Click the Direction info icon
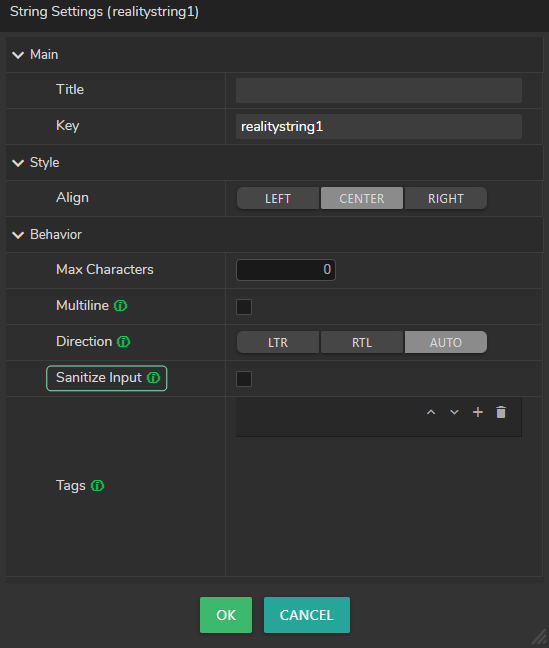The height and width of the screenshot is (648, 549). pyautogui.click(x=124, y=342)
